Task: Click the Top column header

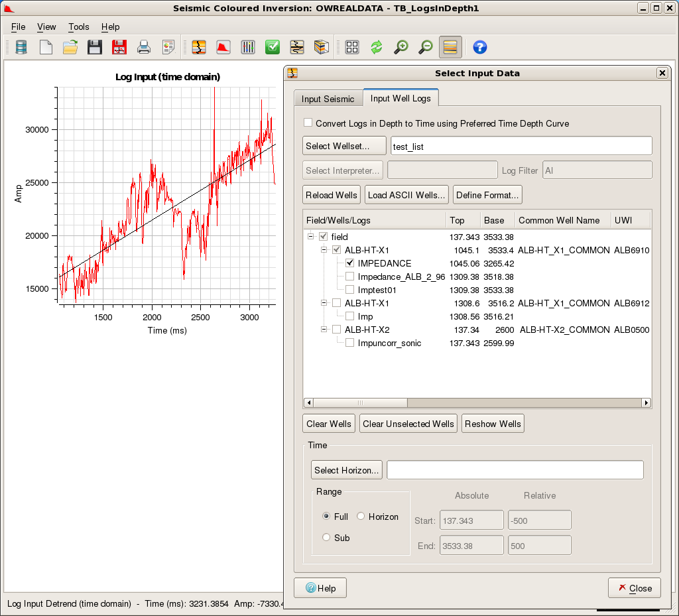Action: point(463,220)
